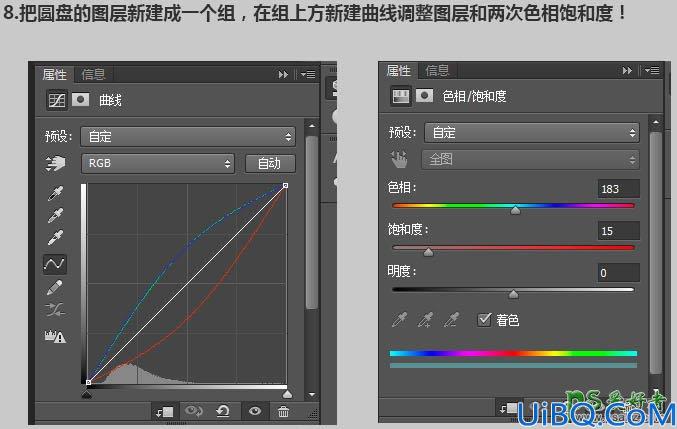
Task: Click the 明度 value field showing 0
Action: [x=619, y=273]
